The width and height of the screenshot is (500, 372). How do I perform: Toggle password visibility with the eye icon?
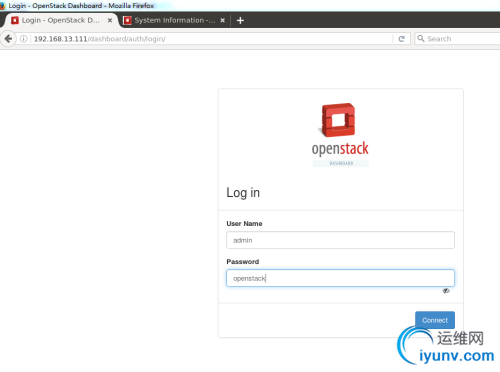coord(446,291)
